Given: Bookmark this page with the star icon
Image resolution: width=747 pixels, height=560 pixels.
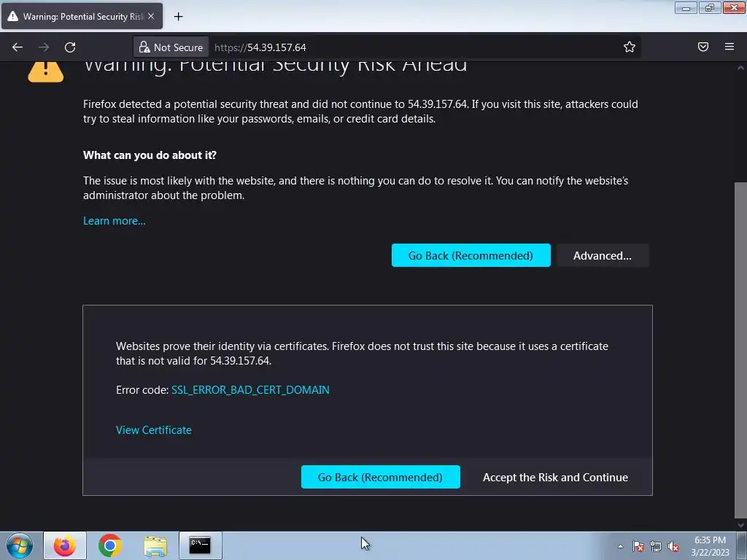Looking at the screenshot, I should click(630, 47).
